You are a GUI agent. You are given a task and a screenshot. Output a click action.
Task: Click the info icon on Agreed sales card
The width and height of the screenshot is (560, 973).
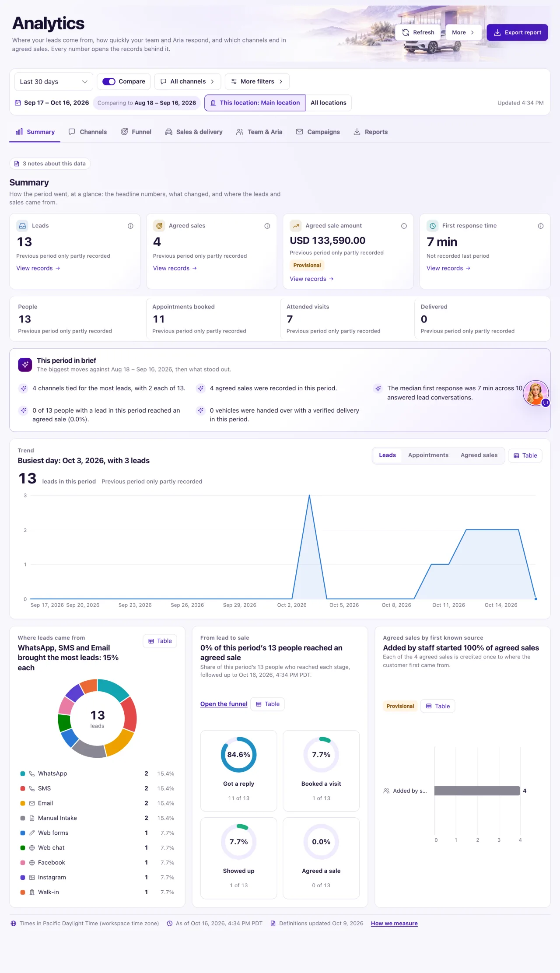click(267, 226)
